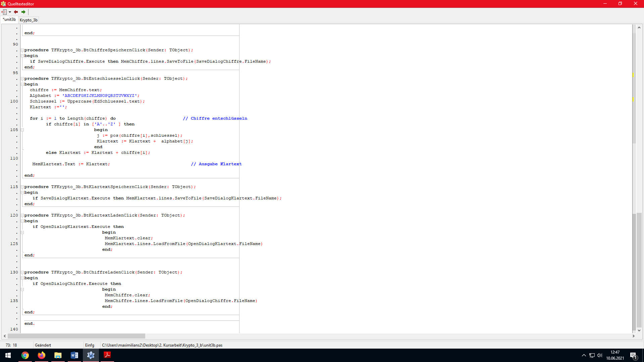Screen dimensions: 644x362
Task: Fold the BtKlartextLadenClick procedure
Action: coord(22,216)
